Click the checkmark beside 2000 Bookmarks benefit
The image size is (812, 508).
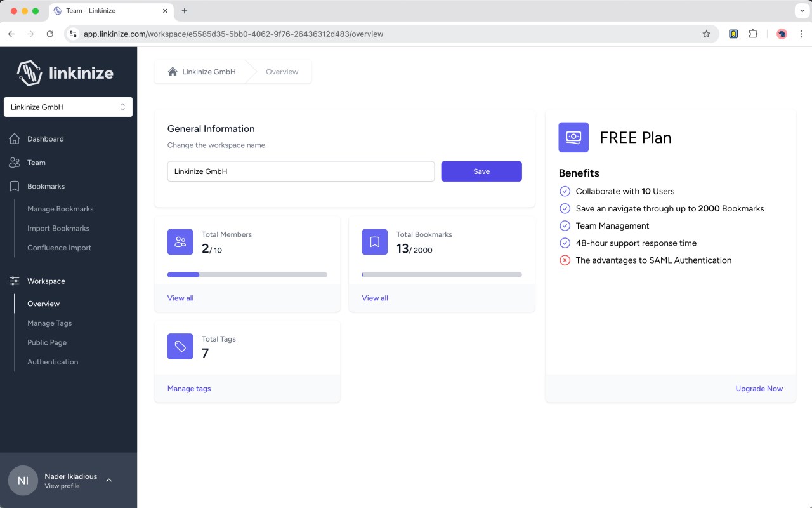coord(565,208)
